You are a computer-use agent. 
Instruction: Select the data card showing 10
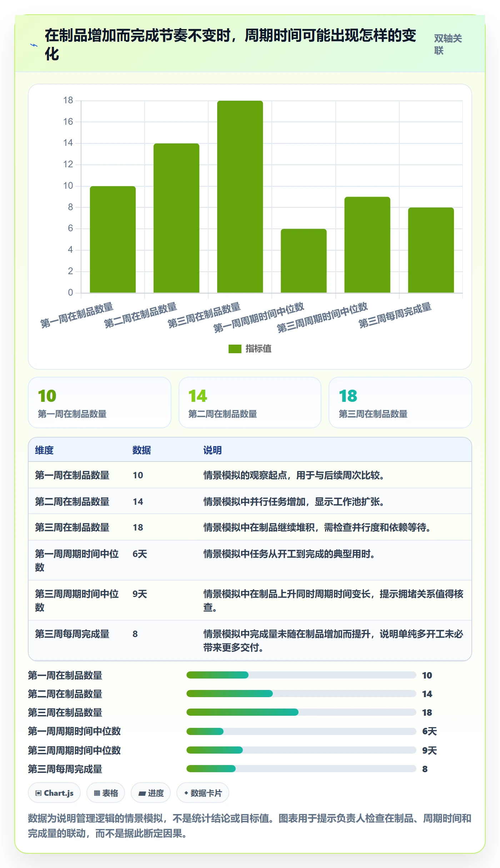(100, 403)
